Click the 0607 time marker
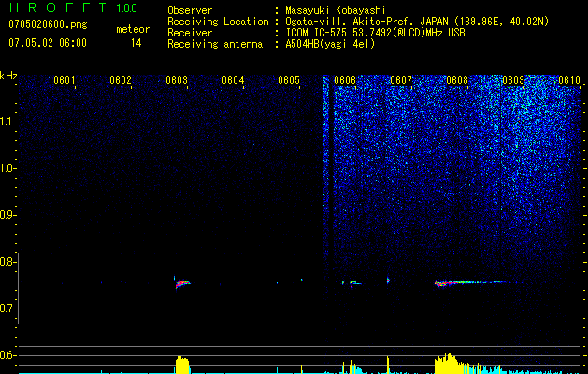The image size is (588, 374). pyautogui.click(x=401, y=80)
